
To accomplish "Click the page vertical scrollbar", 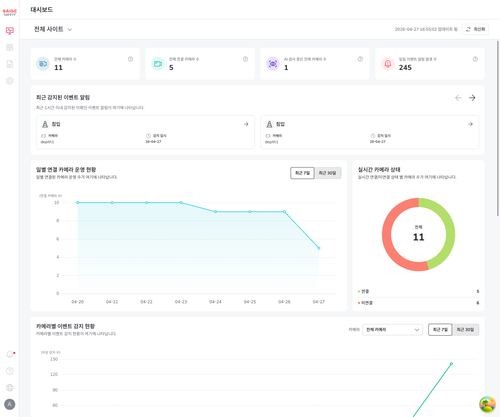I will tap(498, 128).
